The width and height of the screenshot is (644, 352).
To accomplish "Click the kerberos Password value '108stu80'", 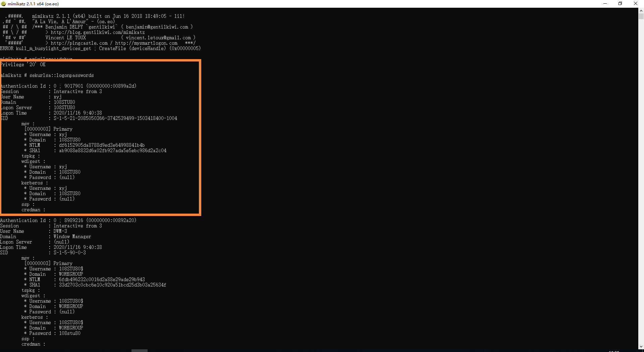I will tap(70, 333).
